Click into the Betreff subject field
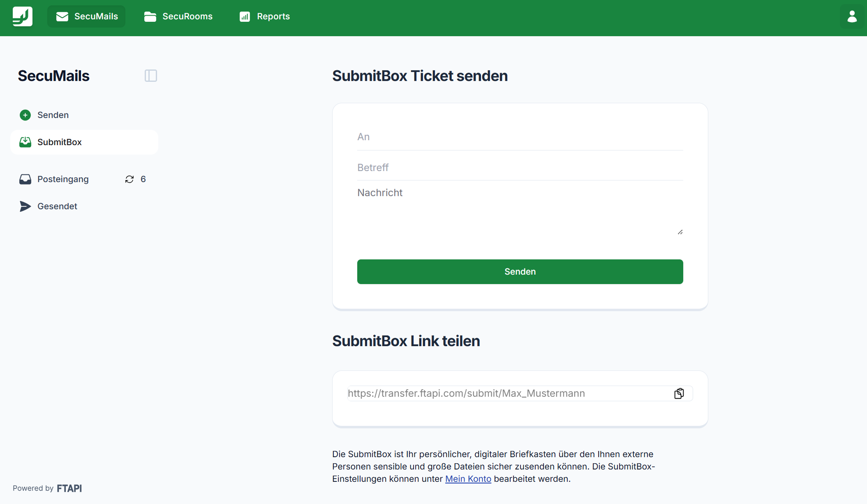 520,168
